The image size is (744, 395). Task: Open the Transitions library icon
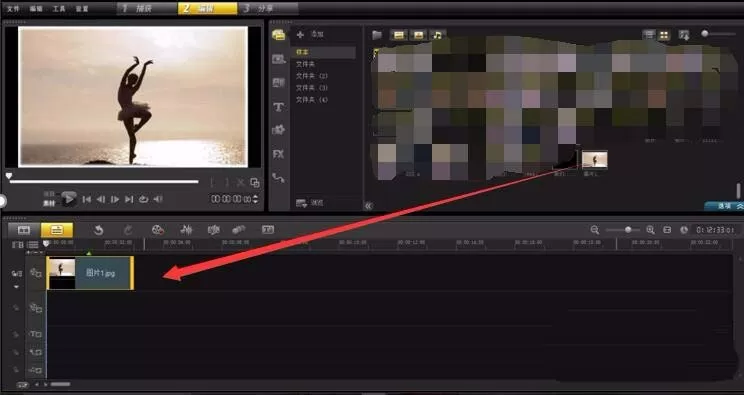279,83
